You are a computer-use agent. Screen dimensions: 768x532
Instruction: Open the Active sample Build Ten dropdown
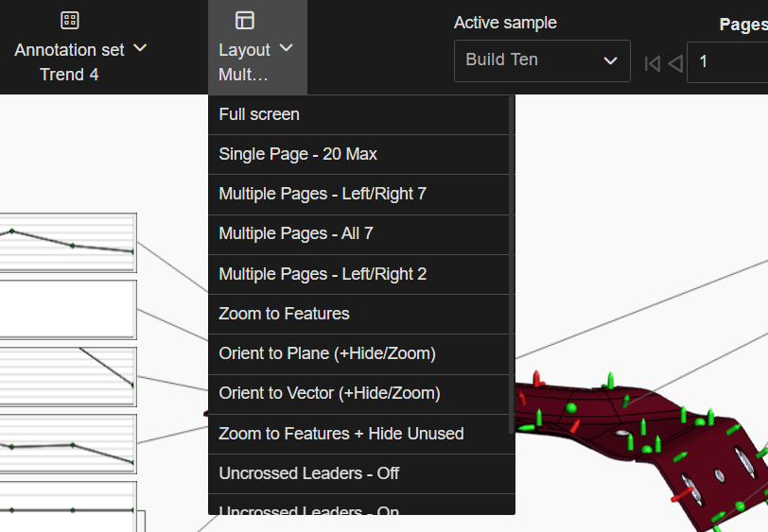click(541, 60)
